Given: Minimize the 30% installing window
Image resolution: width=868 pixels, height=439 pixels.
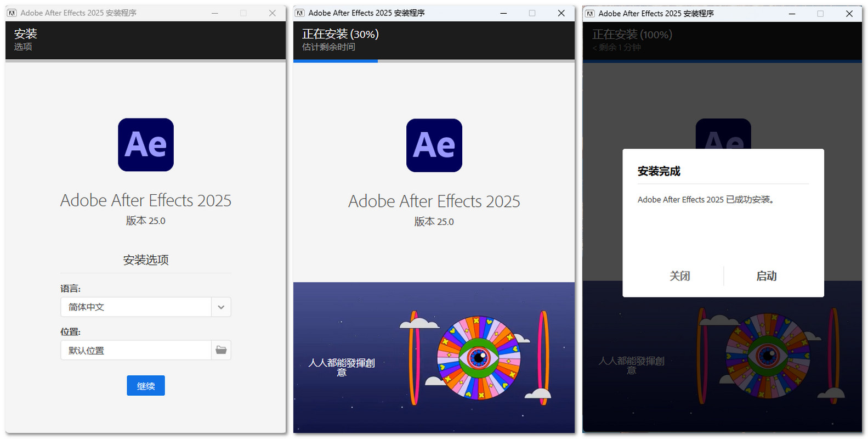Looking at the screenshot, I should [x=503, y=13].
